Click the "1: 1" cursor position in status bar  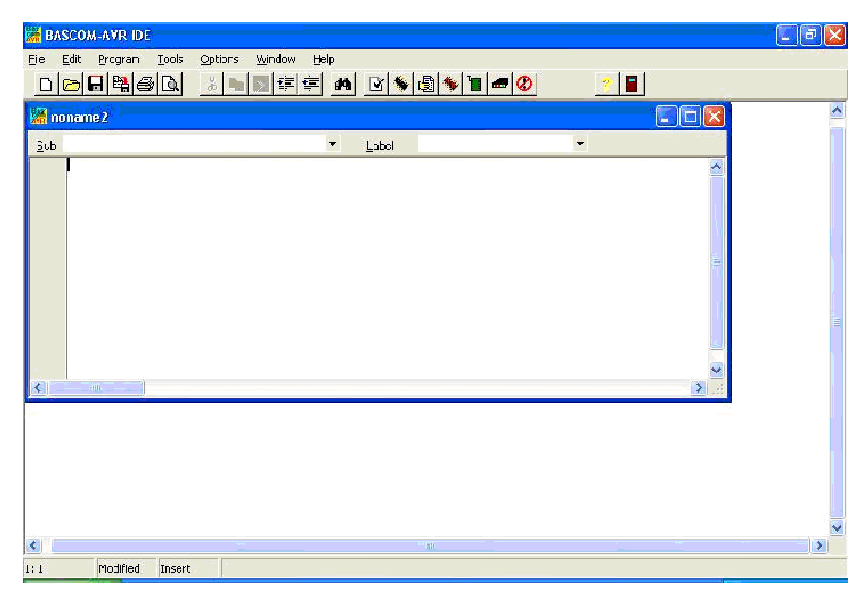click(34, 568)
